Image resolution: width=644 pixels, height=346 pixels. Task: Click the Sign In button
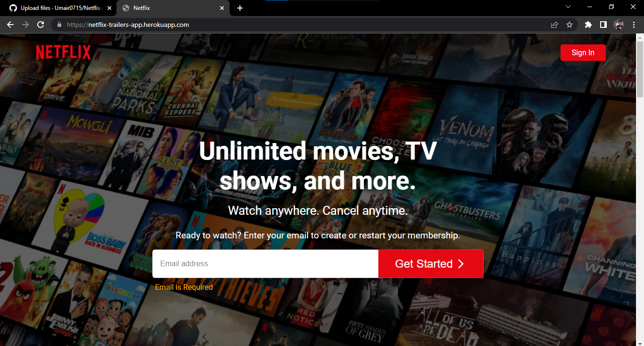[x=583, y=52]
